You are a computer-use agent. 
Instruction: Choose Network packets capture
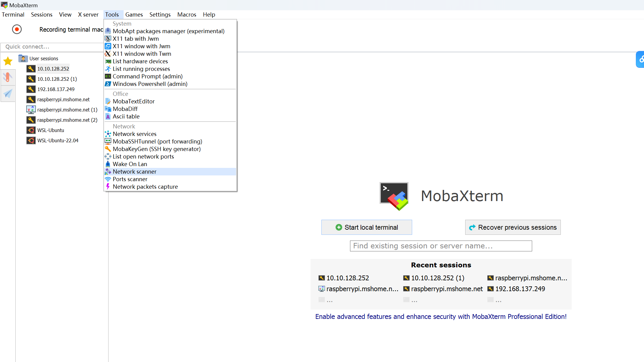click(x=145, y=187)
